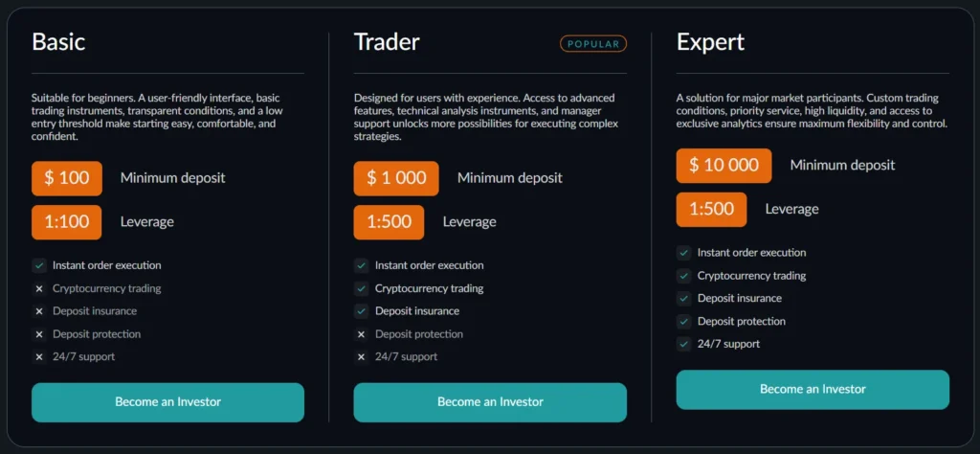
Task: Select the $ 1 000 minimum deposit badge
Action: (x=396, y=178)
